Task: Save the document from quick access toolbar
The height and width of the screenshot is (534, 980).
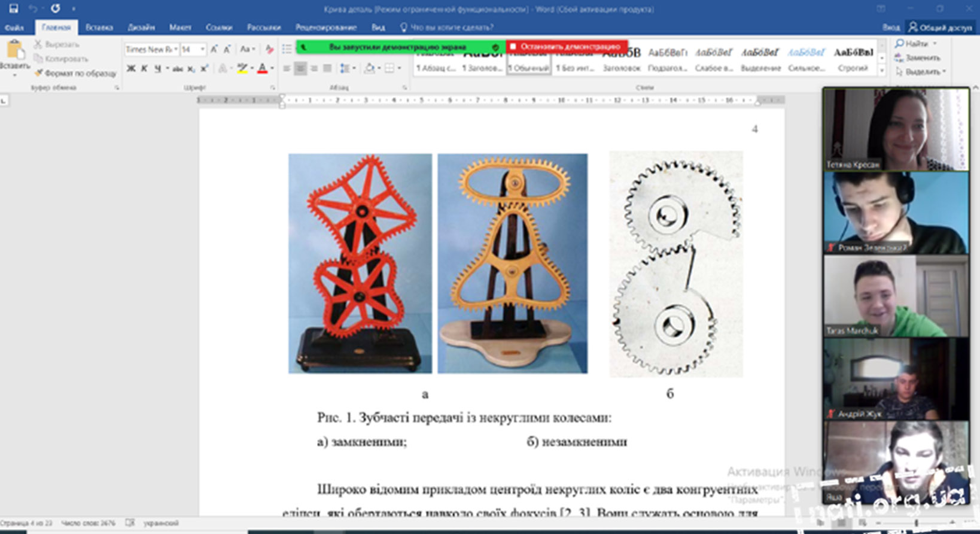Action: (13, 8)
